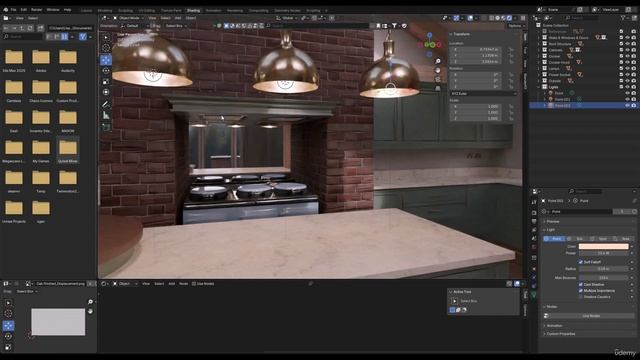Click the light Radius value field
The width and height of the screenshot is (640, 360).
click(x=604, y=269)
